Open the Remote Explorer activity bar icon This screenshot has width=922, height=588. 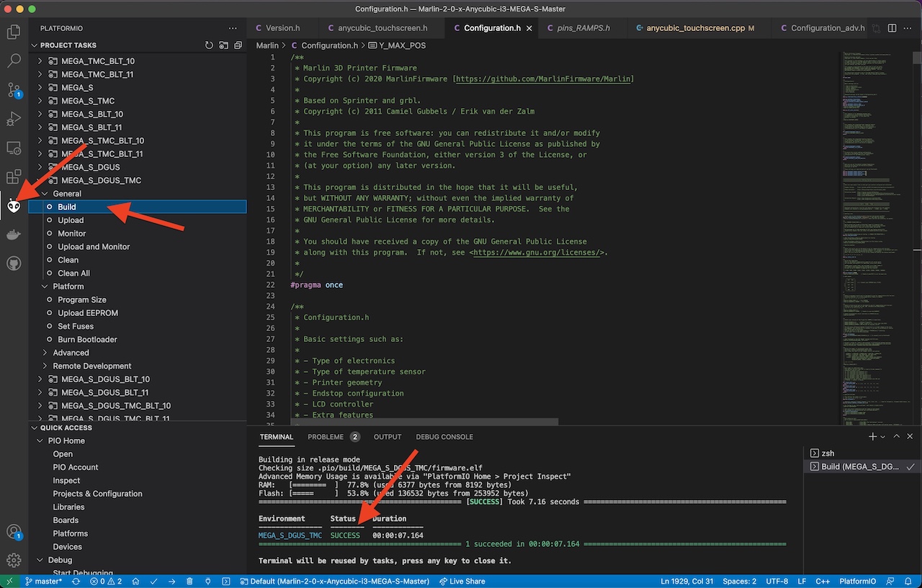click(14, 148)
